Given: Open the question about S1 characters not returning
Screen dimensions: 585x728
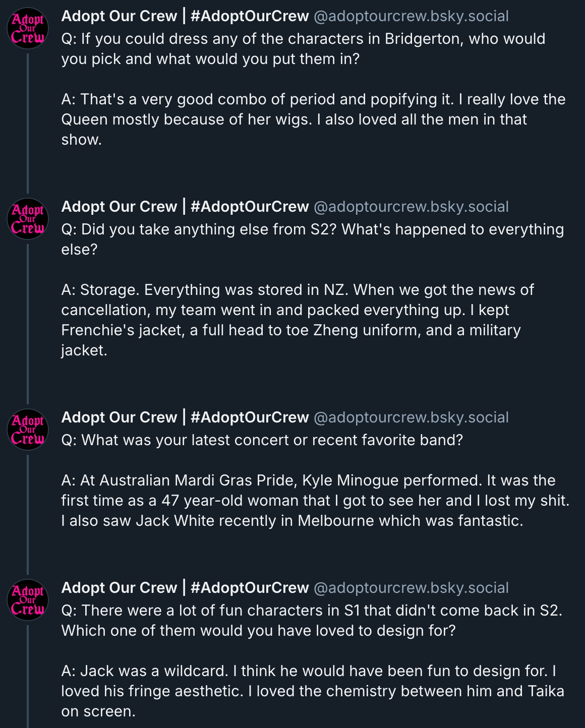Looking at the screenshot, I should point(311,621).
